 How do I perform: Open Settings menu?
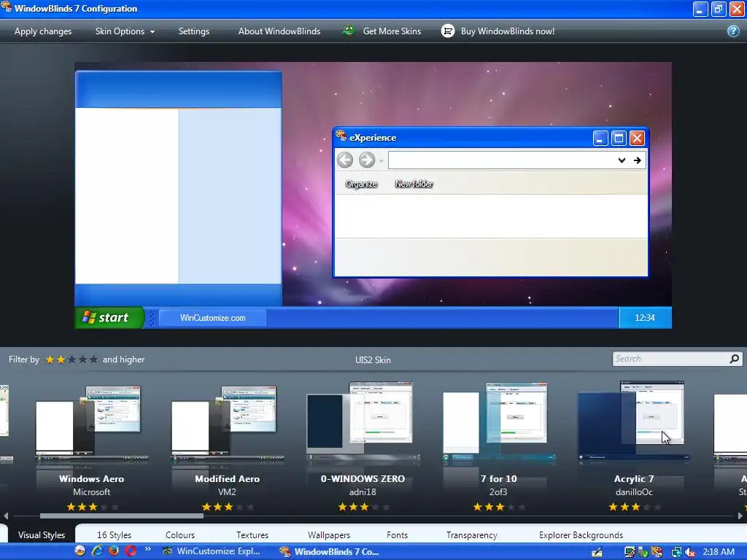193,31
